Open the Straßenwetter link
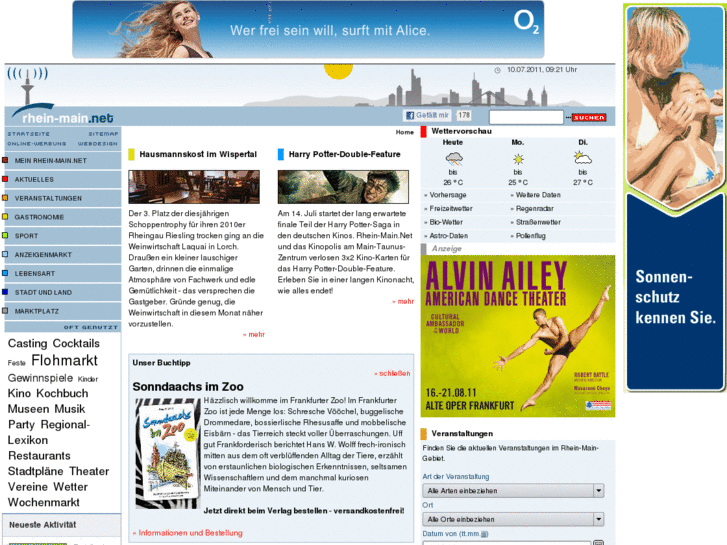 pyautogui.click(x=538, y=222)
